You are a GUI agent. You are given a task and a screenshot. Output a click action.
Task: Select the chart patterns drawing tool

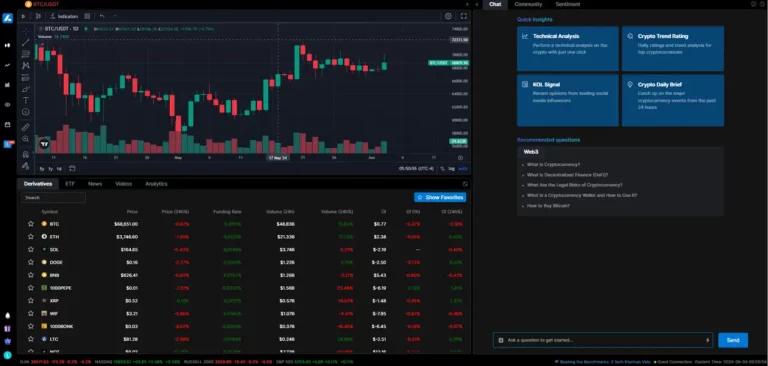point(26,66)
